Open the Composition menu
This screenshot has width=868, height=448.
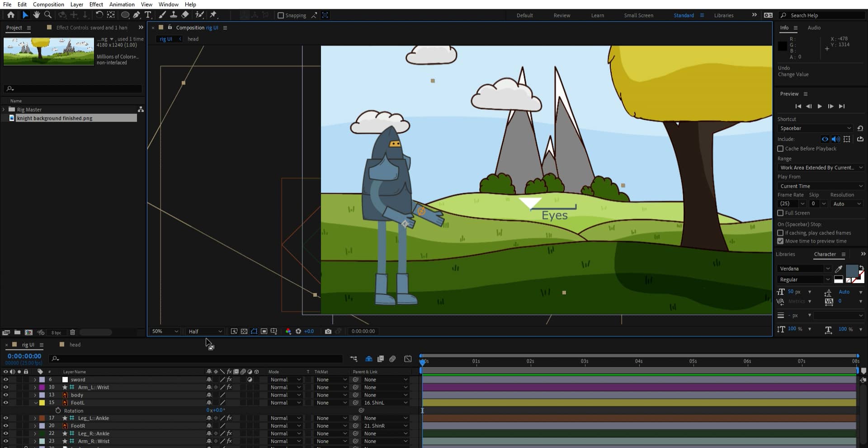[x=48, y=4]
